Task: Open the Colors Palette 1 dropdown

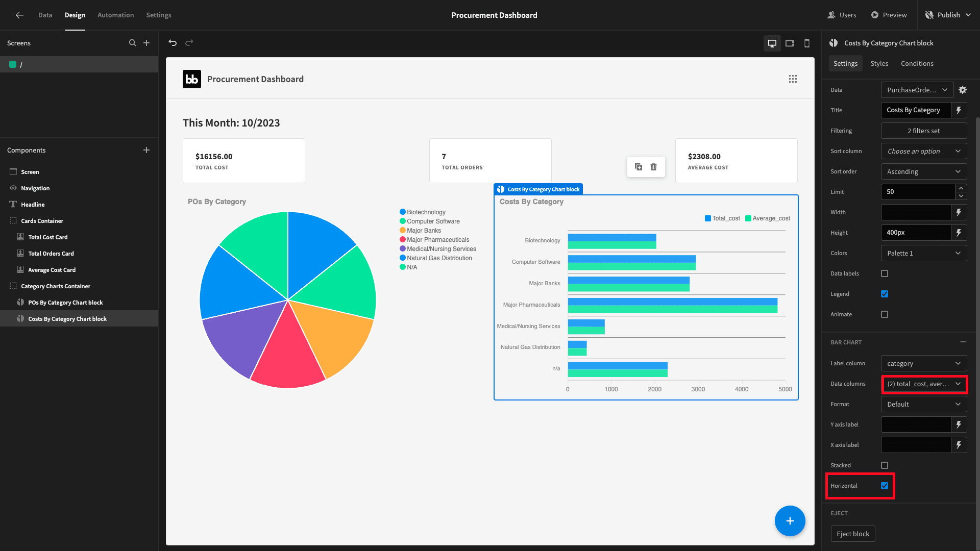Action: point(924,253)
